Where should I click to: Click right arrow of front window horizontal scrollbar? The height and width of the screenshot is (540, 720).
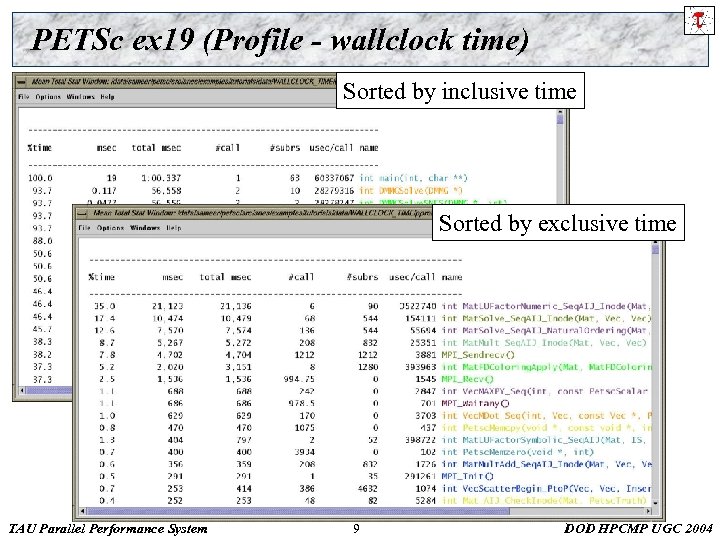coord(648,511)
